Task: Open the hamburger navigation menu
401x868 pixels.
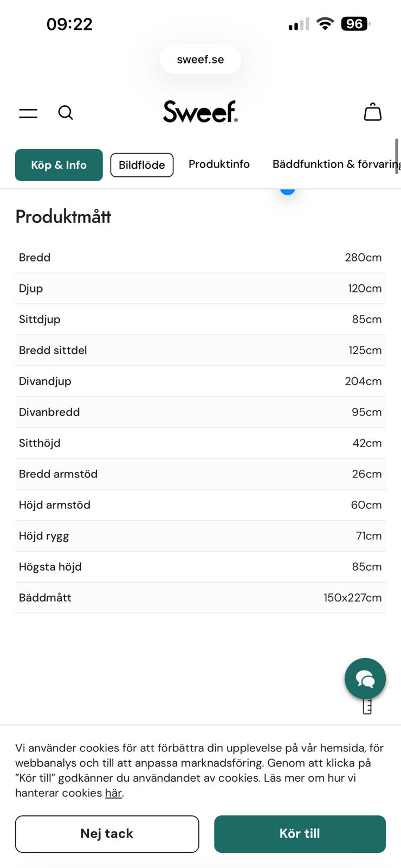Action: pos(28,113)
